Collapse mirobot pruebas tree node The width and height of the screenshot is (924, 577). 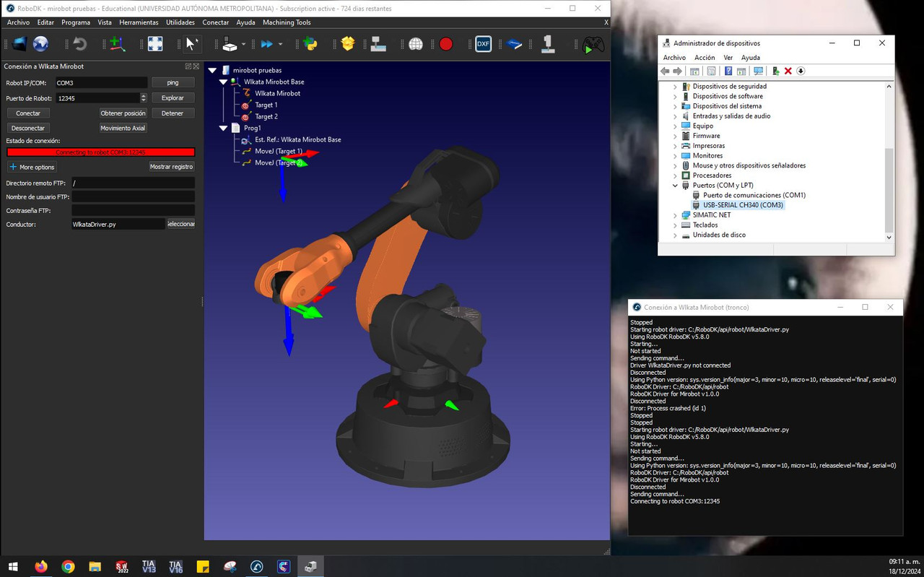[213, 70]
